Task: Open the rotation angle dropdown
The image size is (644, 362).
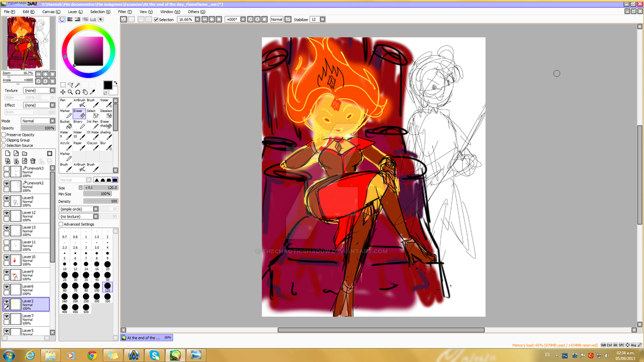Action: (243, 19)
